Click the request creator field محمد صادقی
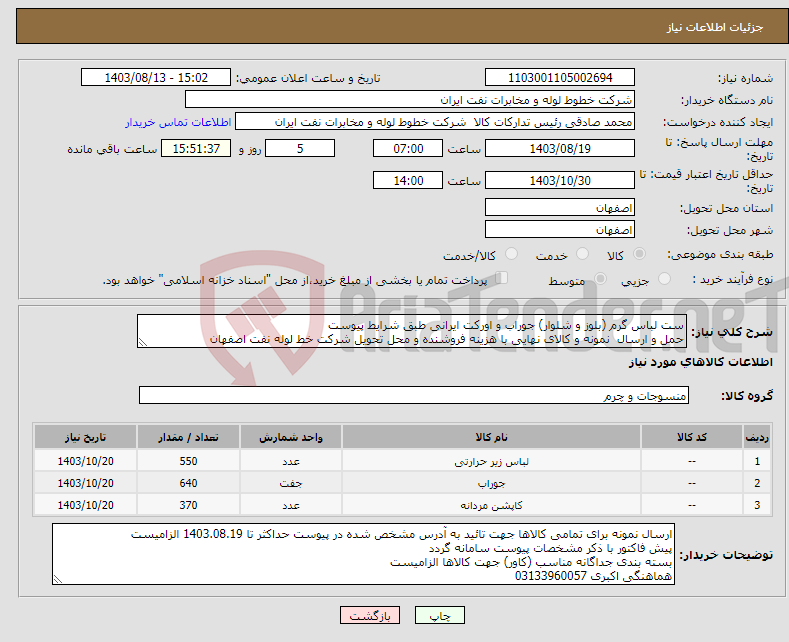 pos(435,121)
